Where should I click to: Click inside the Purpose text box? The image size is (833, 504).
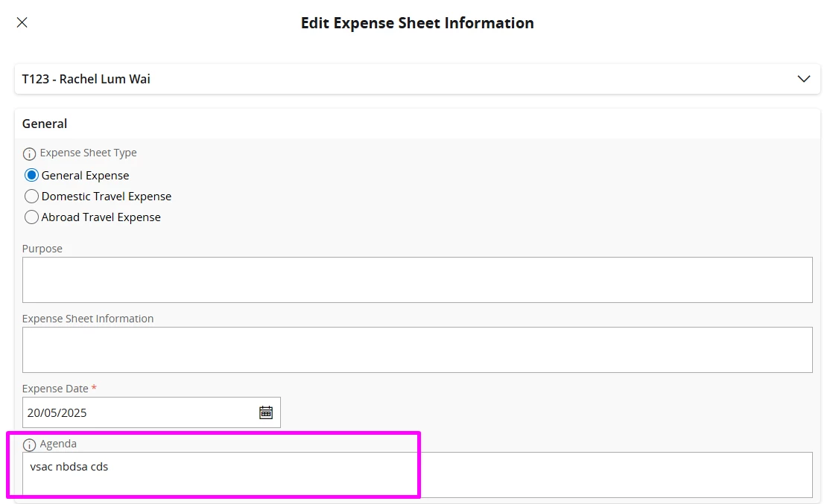(x=417, y=280)
